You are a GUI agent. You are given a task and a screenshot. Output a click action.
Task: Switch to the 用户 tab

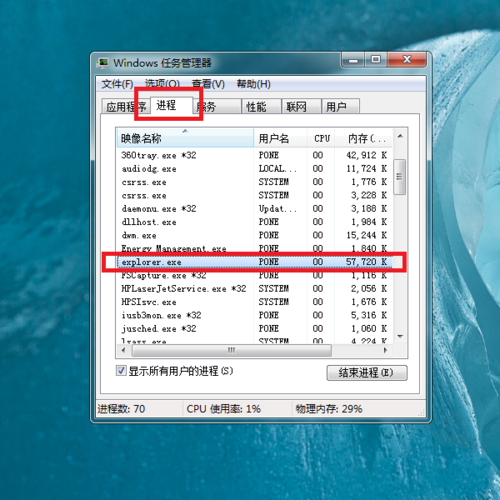point(340,107)
